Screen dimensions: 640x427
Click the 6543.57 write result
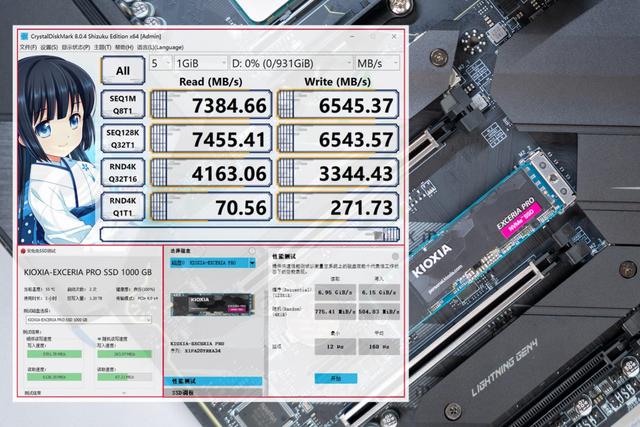pyautogui.click(x=338, y=139)
